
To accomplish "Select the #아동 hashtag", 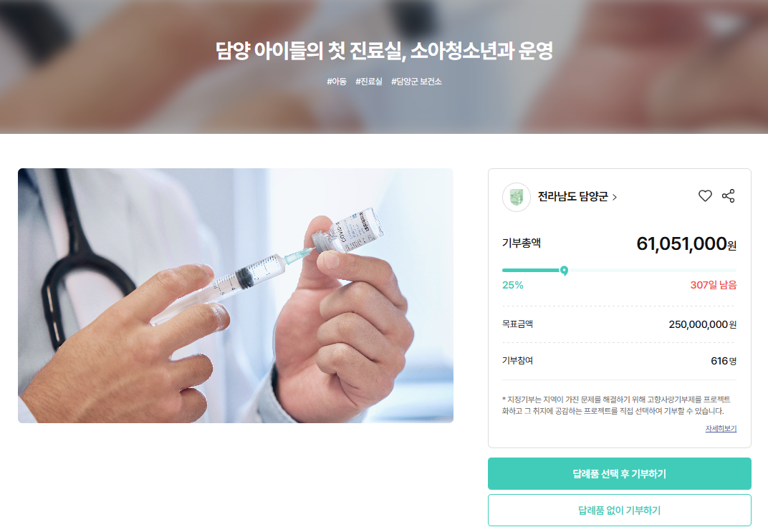I will [337, 81].
